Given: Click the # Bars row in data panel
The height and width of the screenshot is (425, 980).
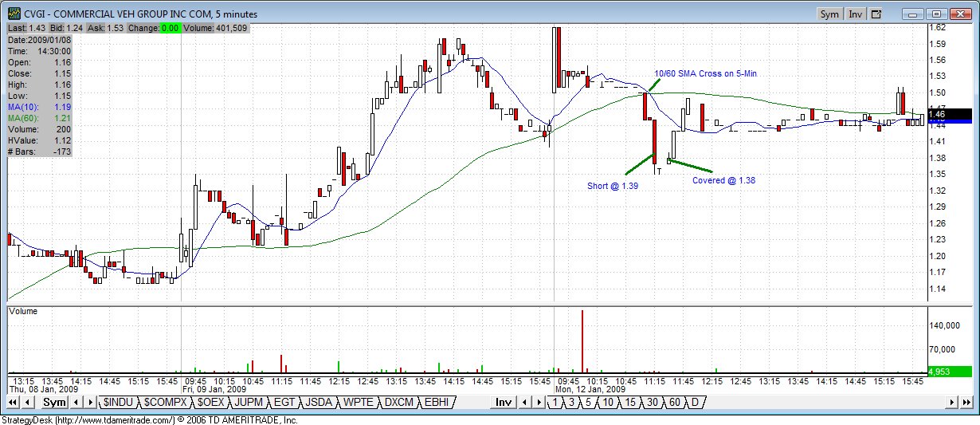Looking at the screenshot, I should point(40,151).
